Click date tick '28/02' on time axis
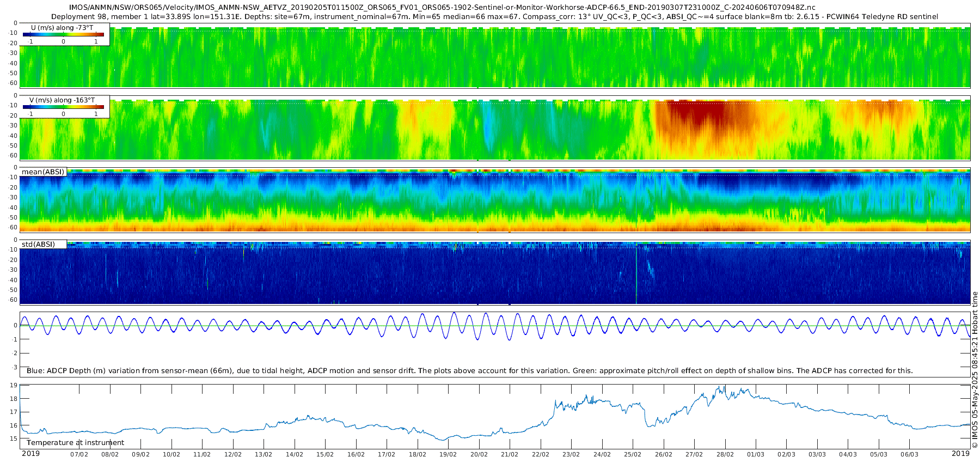Image resolution: width=980 pixels, height=463 pixels. 725,454
